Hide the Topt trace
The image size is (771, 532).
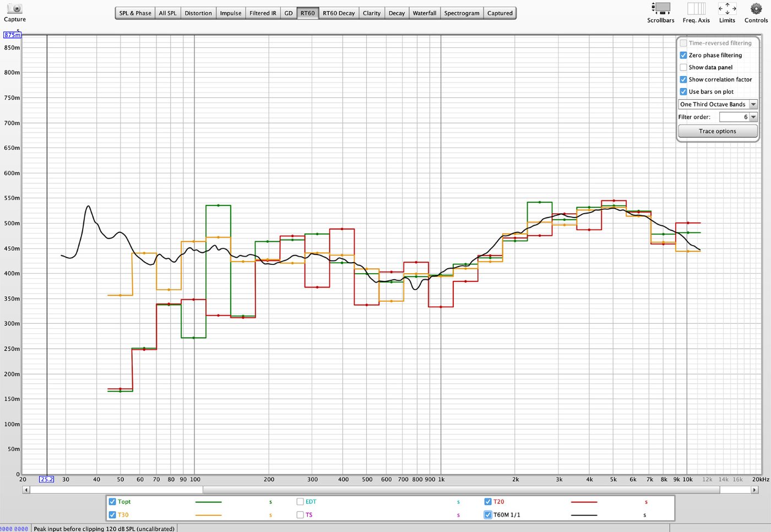(x=112, y=502)
